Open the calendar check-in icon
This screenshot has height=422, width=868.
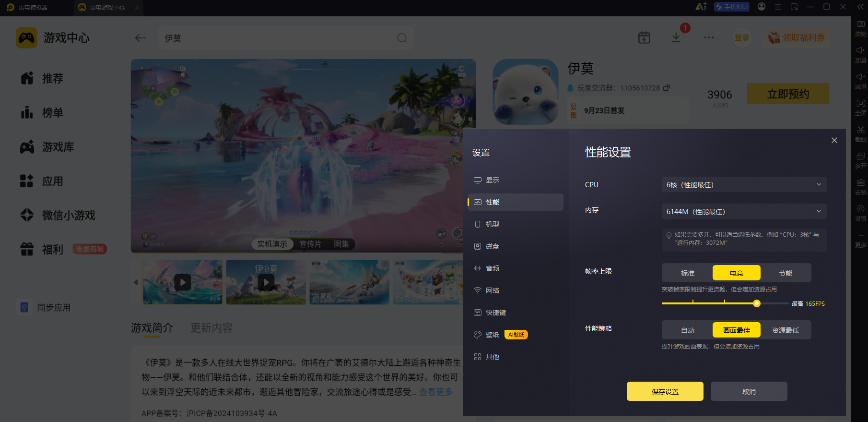point(644,37)
